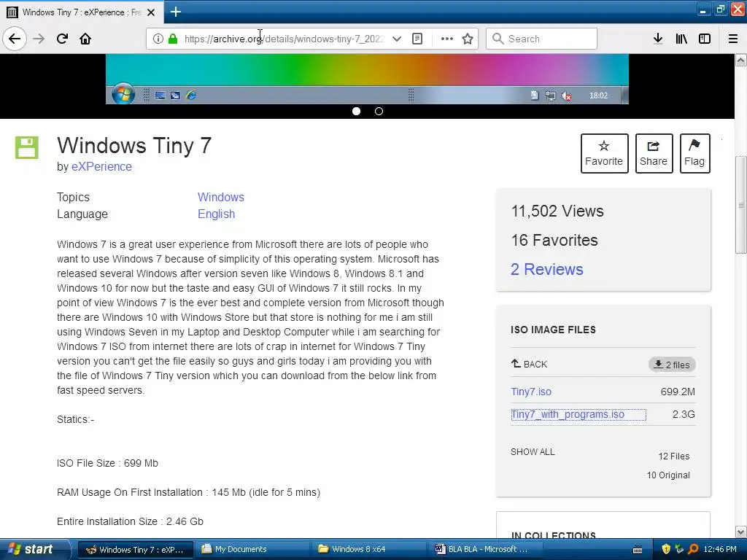Open the hamburger application menu
The image size is (747, 560).
pos(733,39)
